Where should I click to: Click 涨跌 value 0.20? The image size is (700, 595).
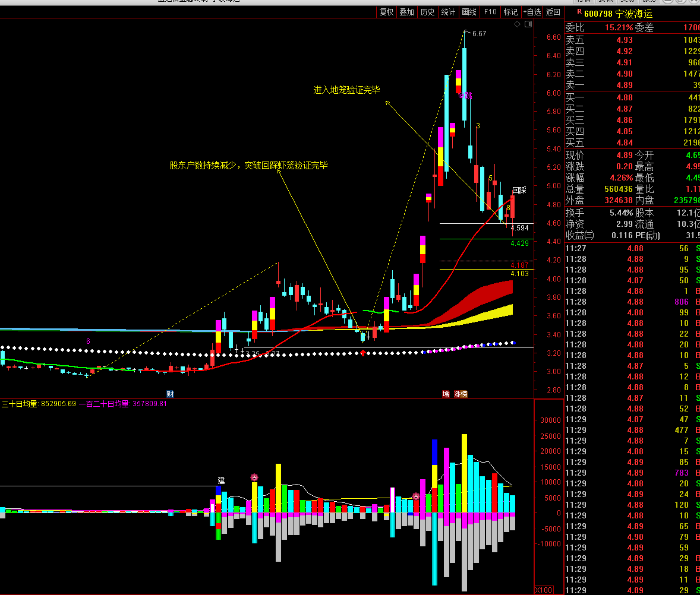tap(625, 166)
